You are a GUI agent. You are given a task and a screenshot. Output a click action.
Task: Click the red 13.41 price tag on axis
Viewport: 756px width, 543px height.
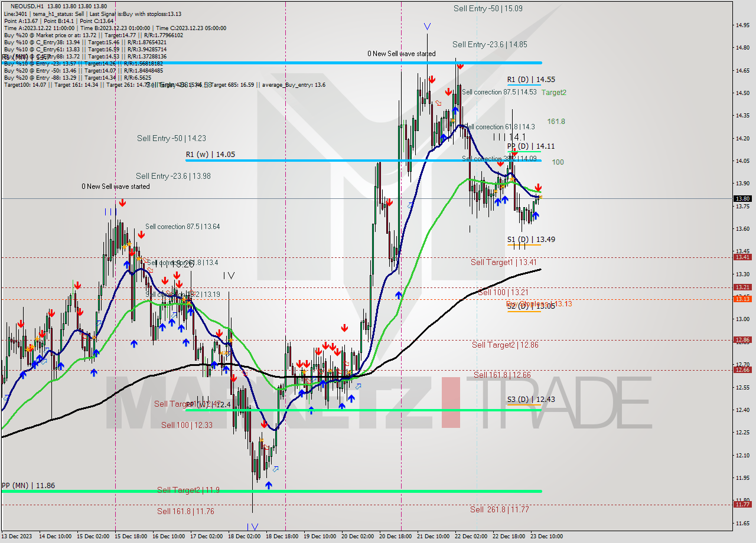(x=742, y=257)
